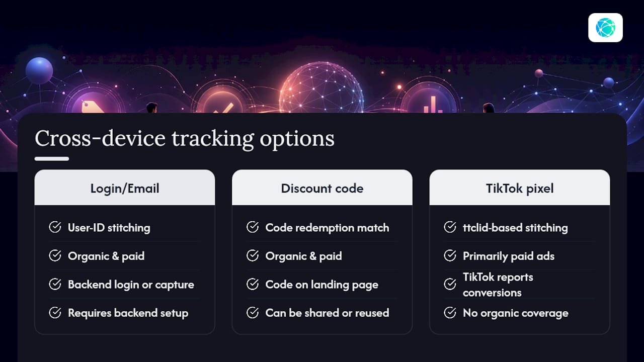Click the check icon next to Backend login or capture

pos(55,284)
